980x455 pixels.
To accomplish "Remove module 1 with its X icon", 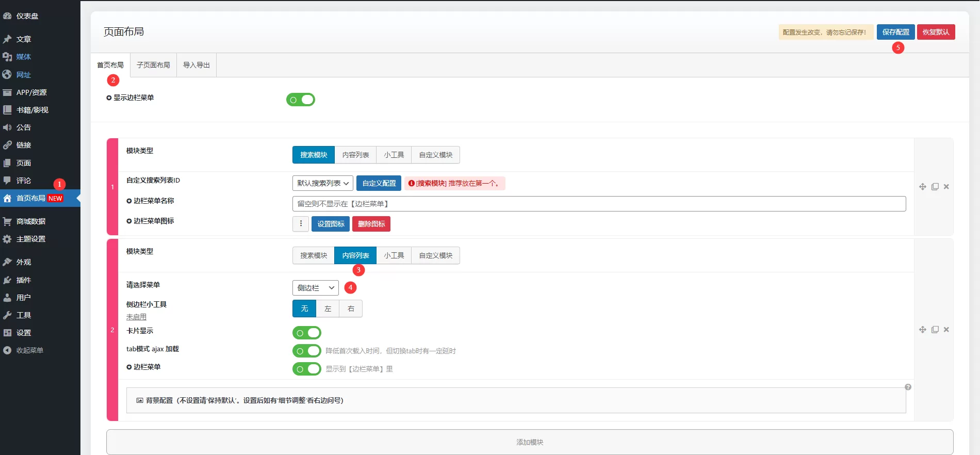I will [x=946, y=187].
